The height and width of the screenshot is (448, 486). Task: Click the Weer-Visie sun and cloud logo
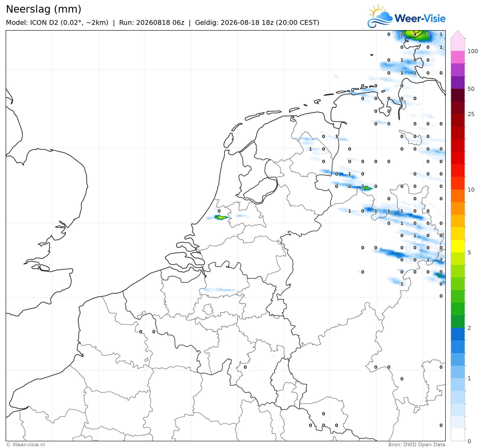coord(380,15)
